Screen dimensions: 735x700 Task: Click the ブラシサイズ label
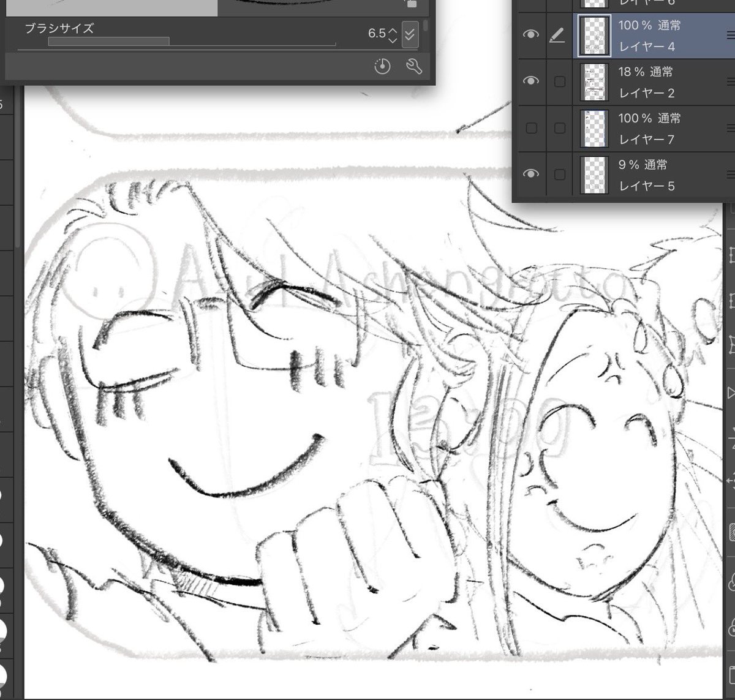[59, 28]
